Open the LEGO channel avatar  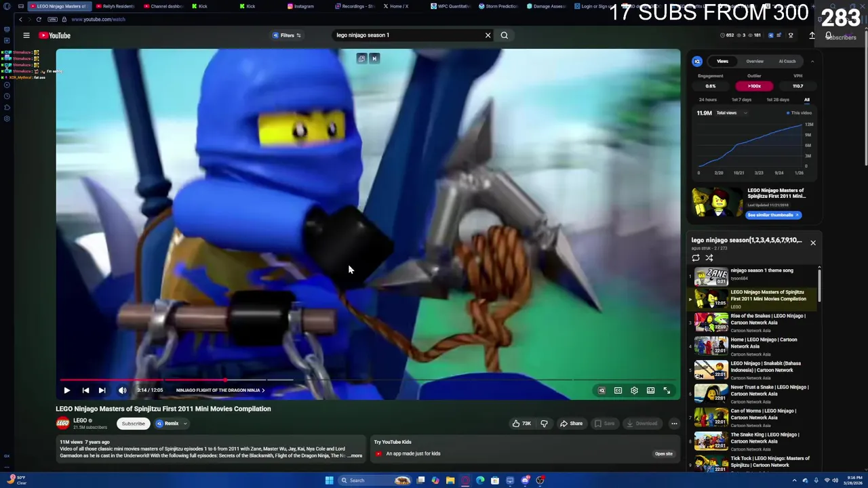tap(62, 424)
